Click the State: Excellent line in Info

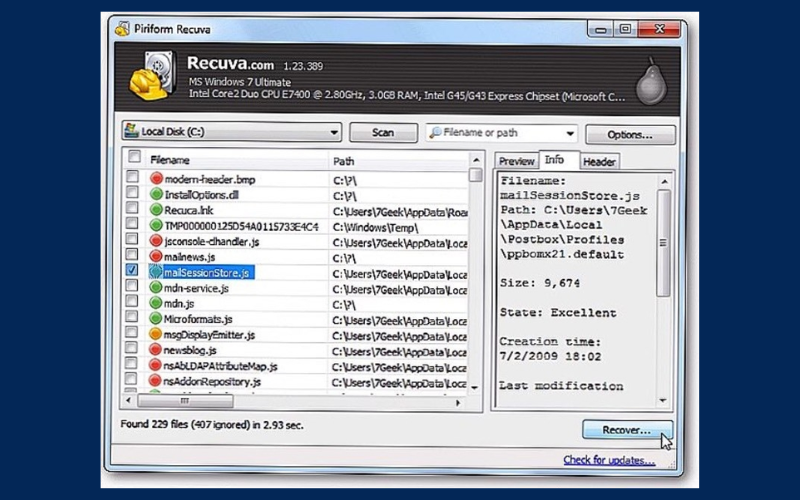tap(558, 313)
